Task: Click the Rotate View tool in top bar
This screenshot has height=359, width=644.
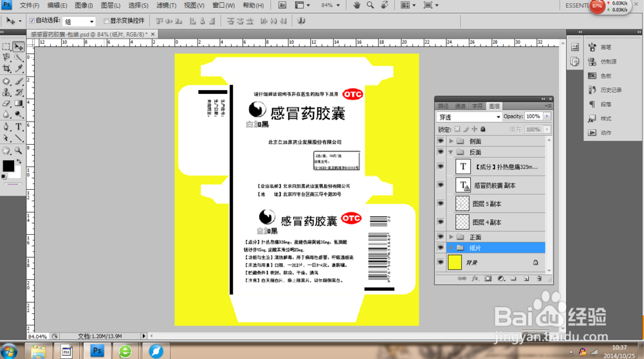Action: pos(384,5)
